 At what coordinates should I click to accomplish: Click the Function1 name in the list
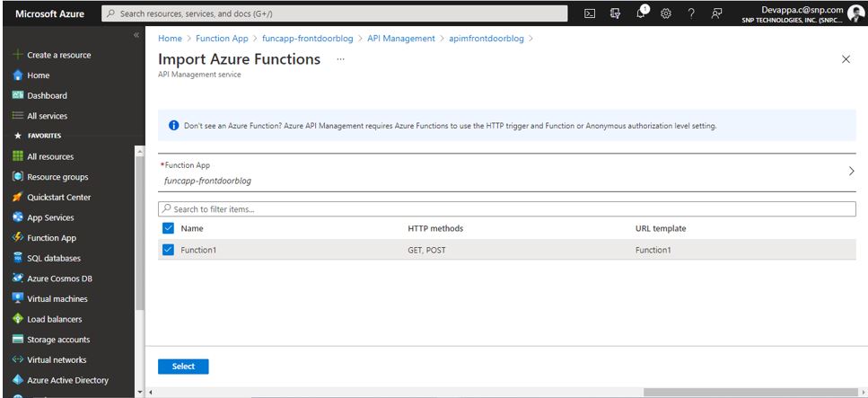(x=198, y=250)
